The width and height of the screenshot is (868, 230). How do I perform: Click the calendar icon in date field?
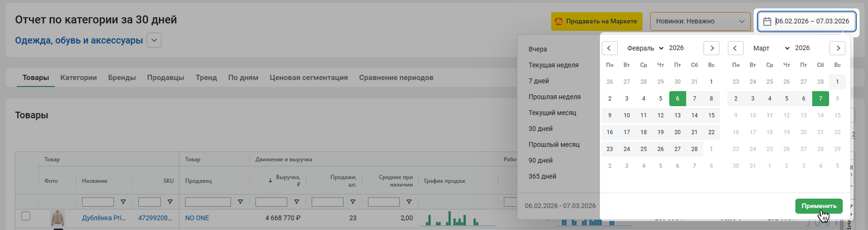pyautogui.click(x=767, y=22)
